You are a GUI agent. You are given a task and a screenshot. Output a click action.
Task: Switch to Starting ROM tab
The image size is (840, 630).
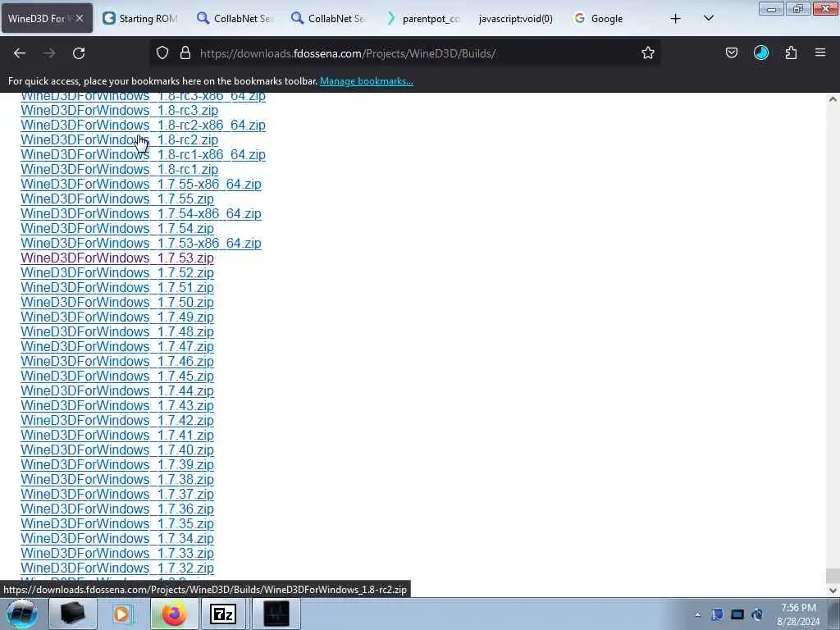coord(141,19)
